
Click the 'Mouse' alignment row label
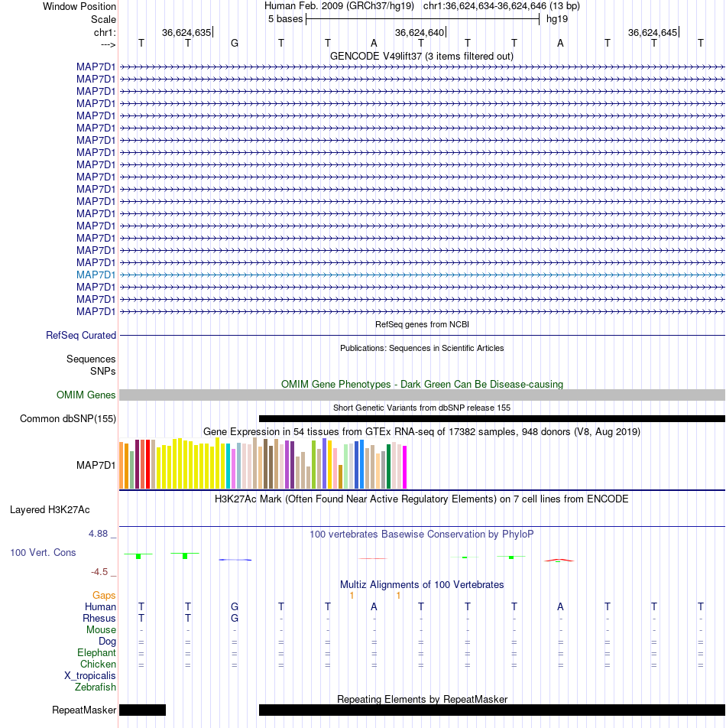pos(101,630)
